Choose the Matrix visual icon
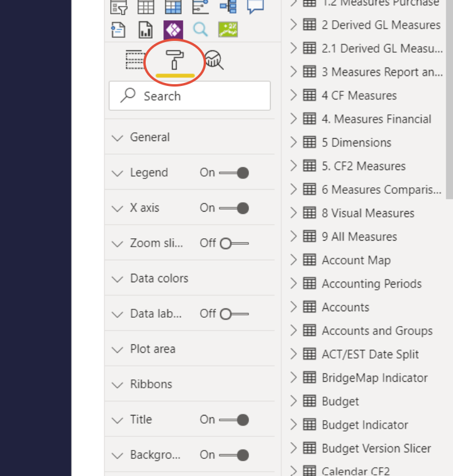The width and height of the screenshot is (453, 476). [173, 7]
